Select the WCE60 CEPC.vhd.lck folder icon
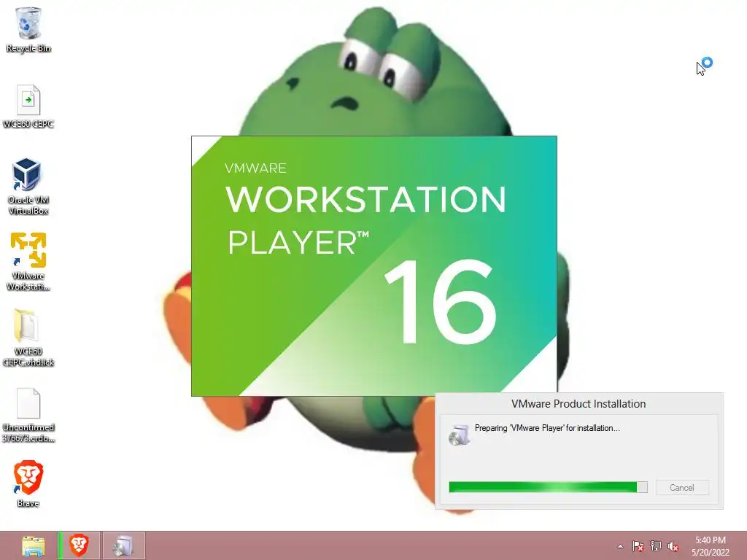This screenshot has height=560, width=747. (28, 338)
